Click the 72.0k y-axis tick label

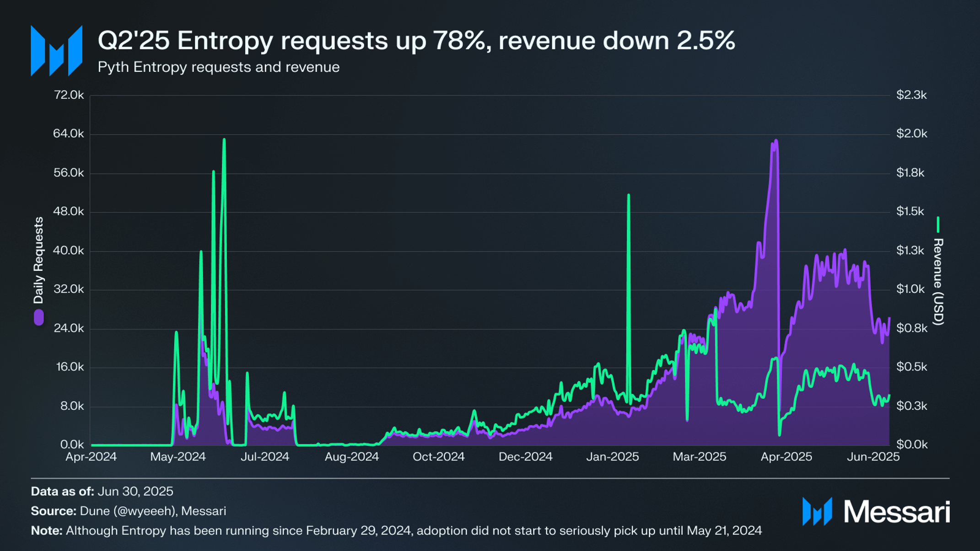[x=69, y=95]
